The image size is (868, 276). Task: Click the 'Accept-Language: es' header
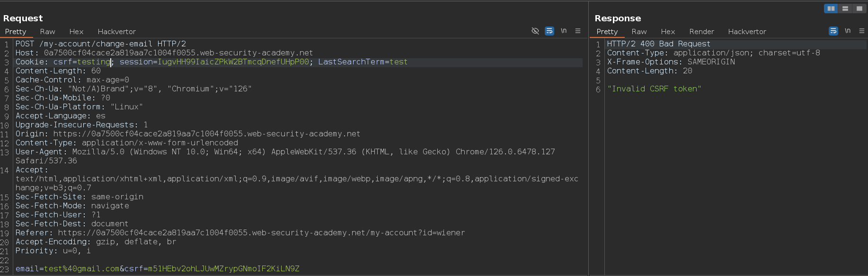click(61, 116)
